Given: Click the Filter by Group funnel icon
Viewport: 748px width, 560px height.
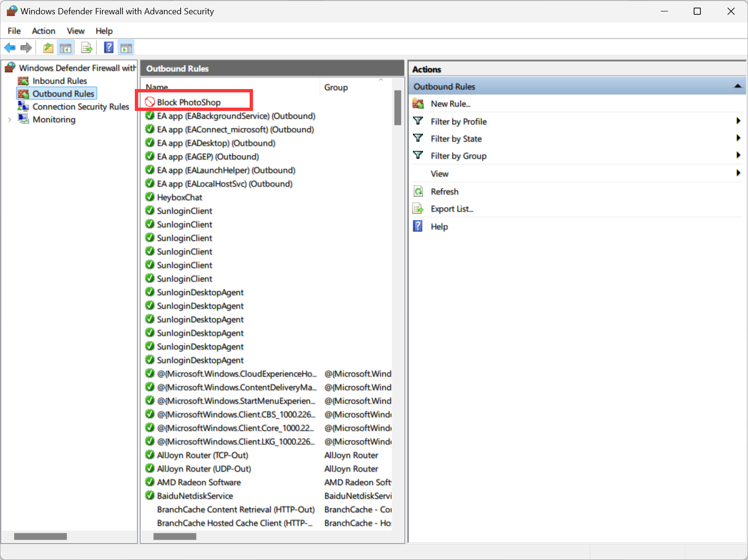Looking at the screenshot, I should click(x=418, y=155).
